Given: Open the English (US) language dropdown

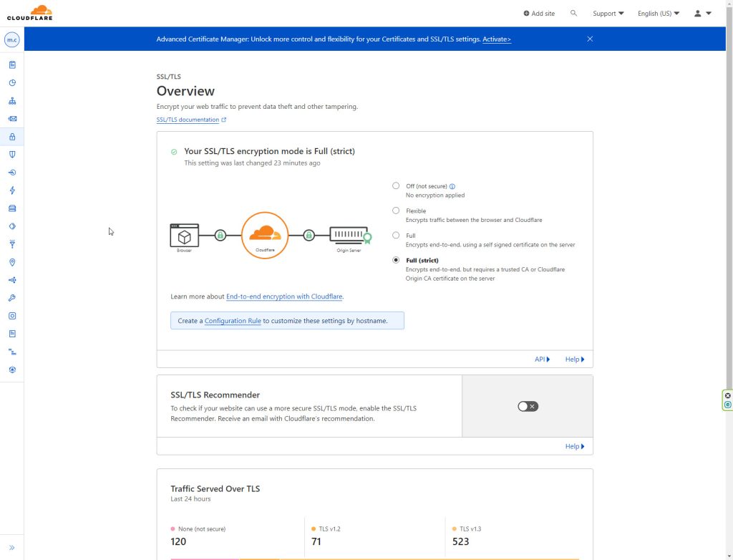Looking at the screenshot, I should coord(659,13).
